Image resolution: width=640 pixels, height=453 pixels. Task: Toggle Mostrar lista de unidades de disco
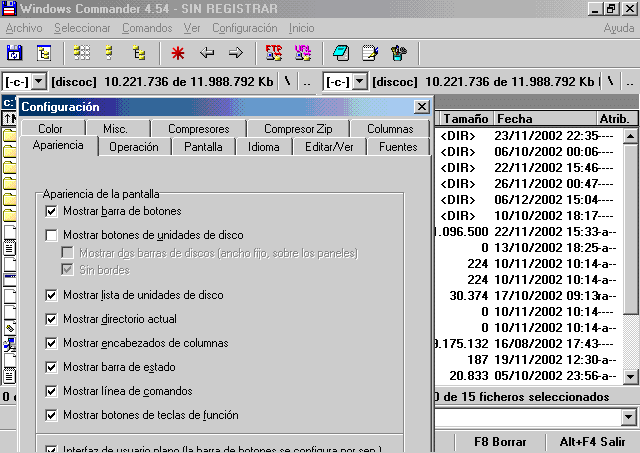pos(51,295)
